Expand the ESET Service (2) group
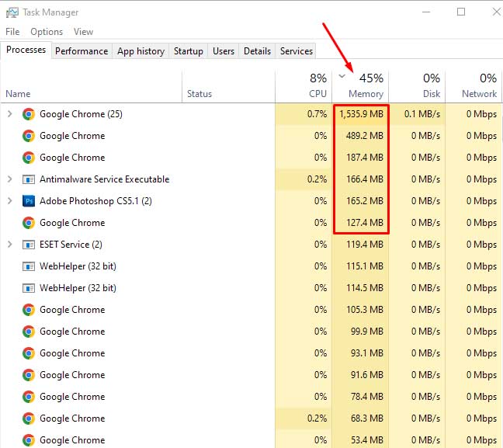 pyautogui.click(x=10, y=245)
